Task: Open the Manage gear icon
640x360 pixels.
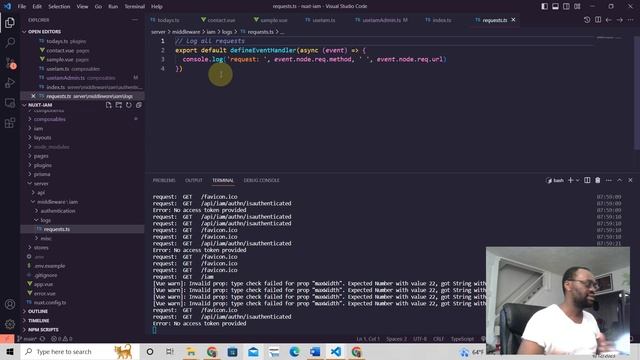Action: 10,324
